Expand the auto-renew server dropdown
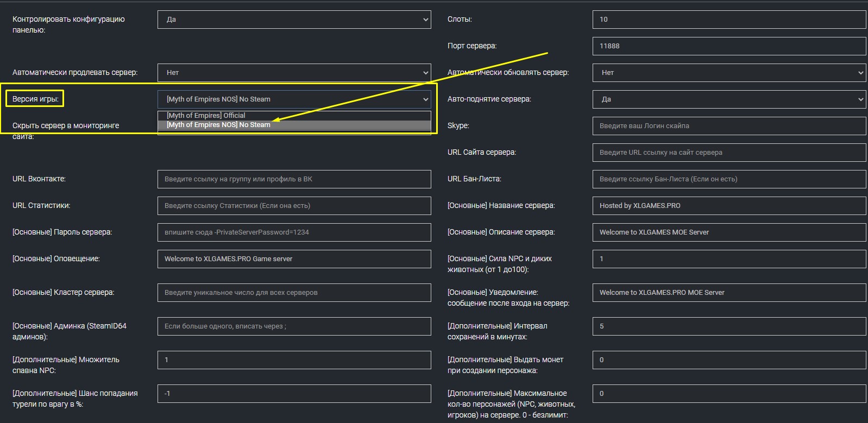 pos(294,73)
